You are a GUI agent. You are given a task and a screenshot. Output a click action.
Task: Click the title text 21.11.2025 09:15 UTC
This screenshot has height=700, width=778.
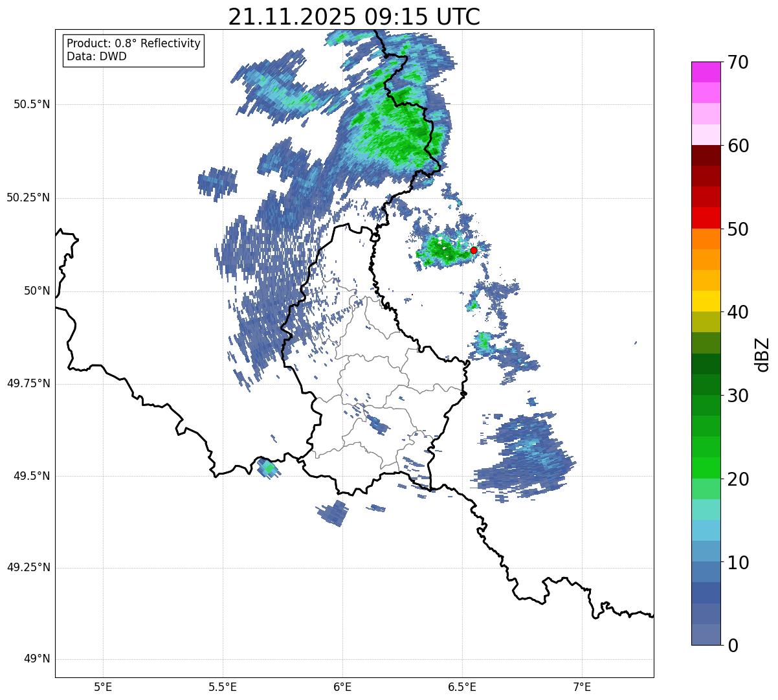pos(354,17)
